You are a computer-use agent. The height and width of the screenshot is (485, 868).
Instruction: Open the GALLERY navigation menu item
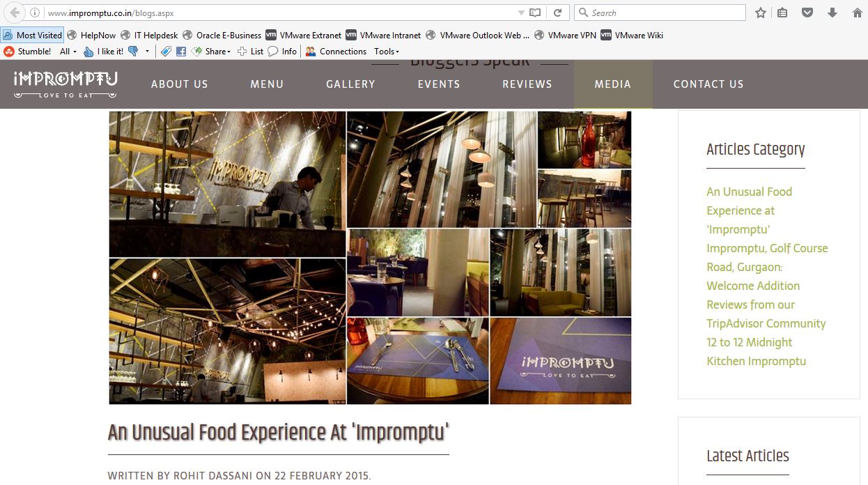pyautogui.click(x=350, y=84)
